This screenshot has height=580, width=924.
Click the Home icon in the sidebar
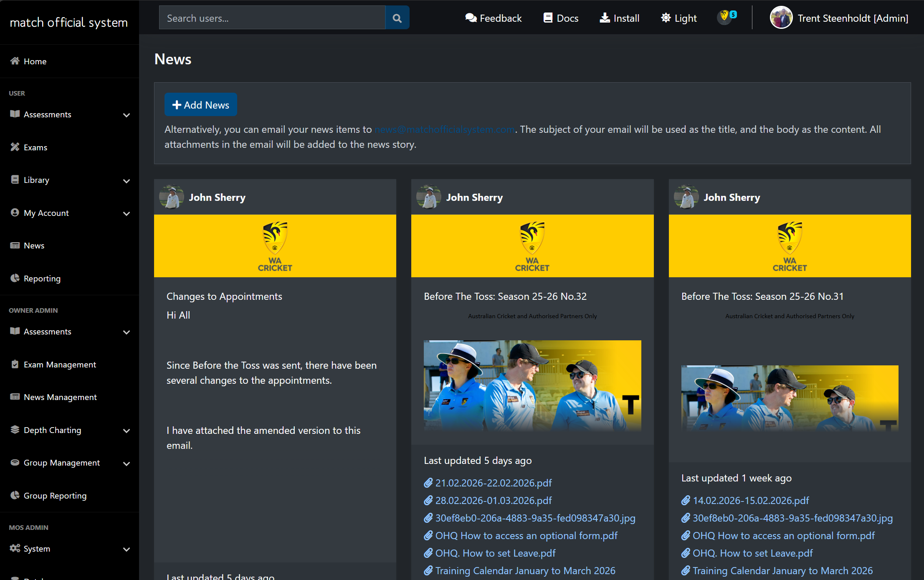coord(15,61)
